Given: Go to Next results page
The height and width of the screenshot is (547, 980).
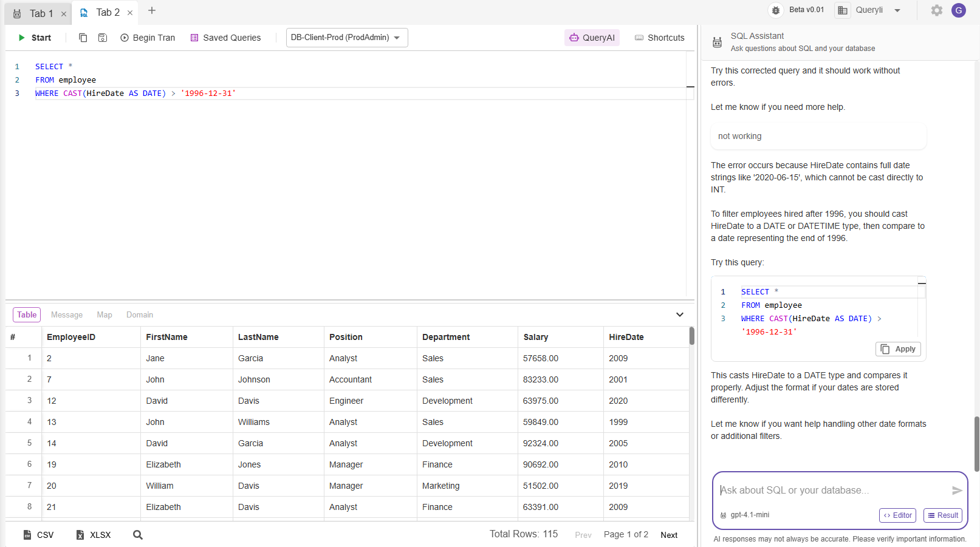Looking at the screenshot, I should (669, 535).
